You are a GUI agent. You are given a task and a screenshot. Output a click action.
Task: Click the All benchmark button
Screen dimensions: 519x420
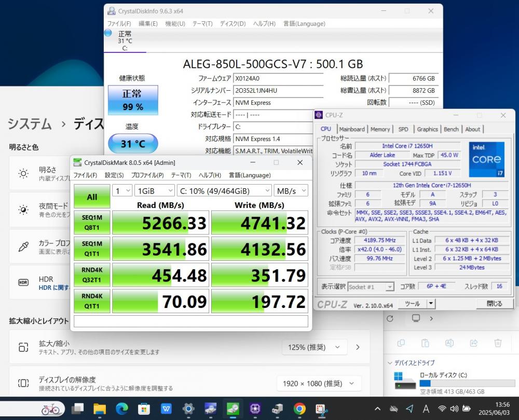(92, 197)
